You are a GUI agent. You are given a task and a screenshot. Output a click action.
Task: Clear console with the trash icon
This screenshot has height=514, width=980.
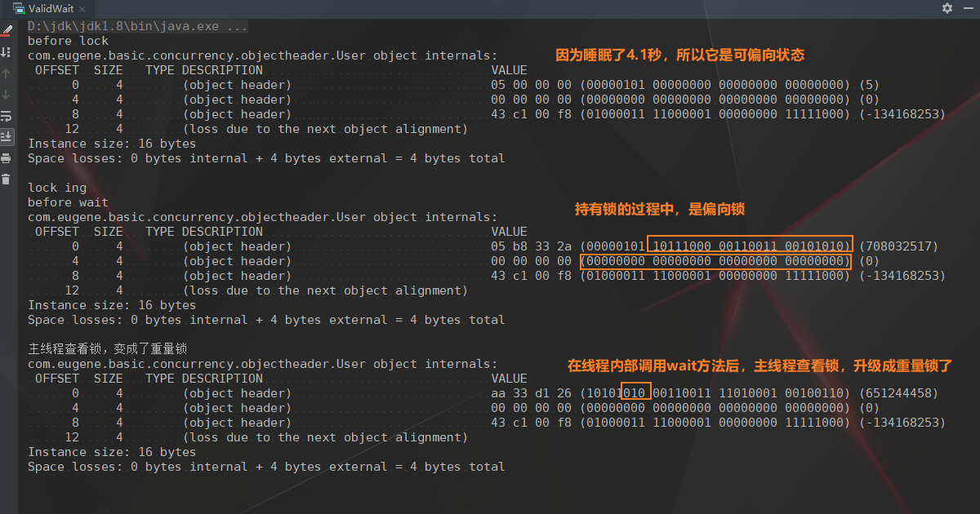click(7, 179)
